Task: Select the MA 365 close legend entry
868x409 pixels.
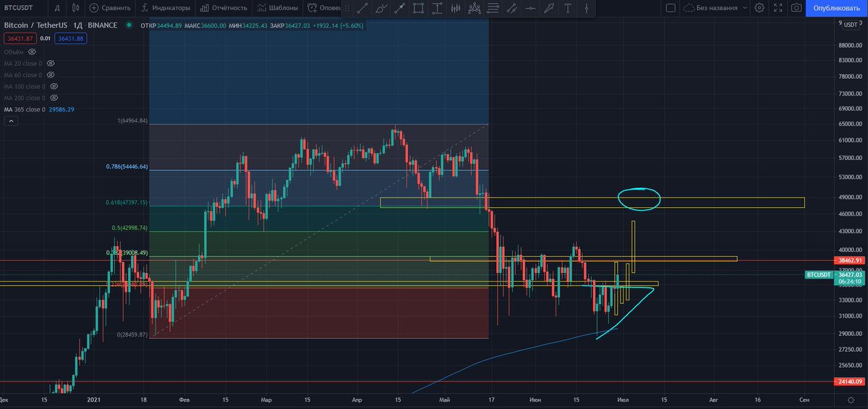Action: click(39, 109)
